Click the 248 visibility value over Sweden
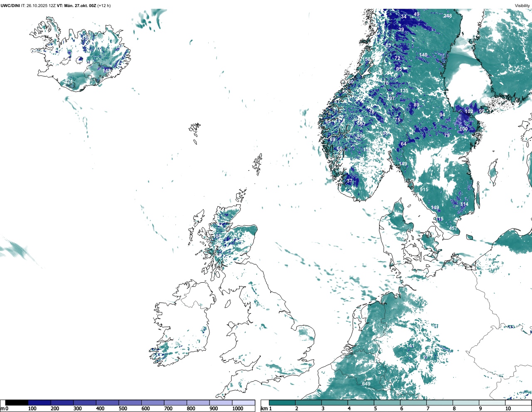The height and width of the screenshot is (412, 532). 448,16
